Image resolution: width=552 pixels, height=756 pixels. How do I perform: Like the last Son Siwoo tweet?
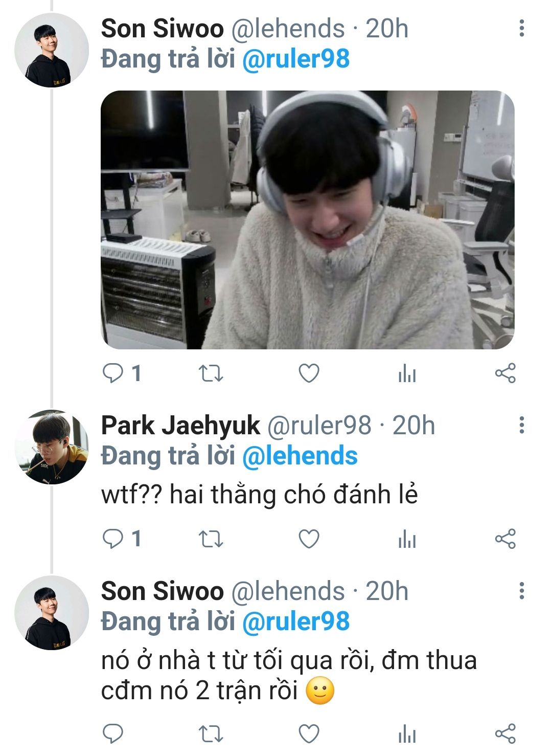[x=309, y=734]
